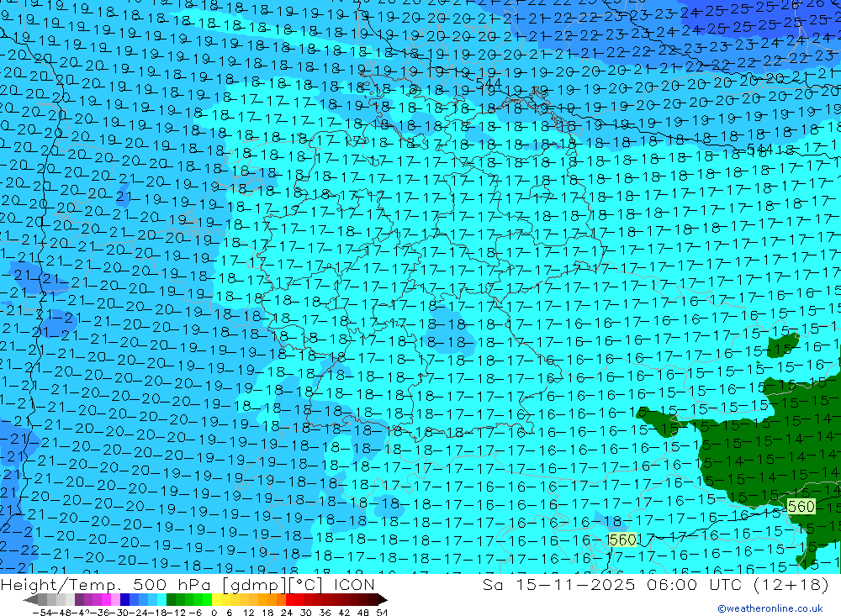Click the 560 contour label at the map bottom
The image size is (841, 616).
pos(622,540)
